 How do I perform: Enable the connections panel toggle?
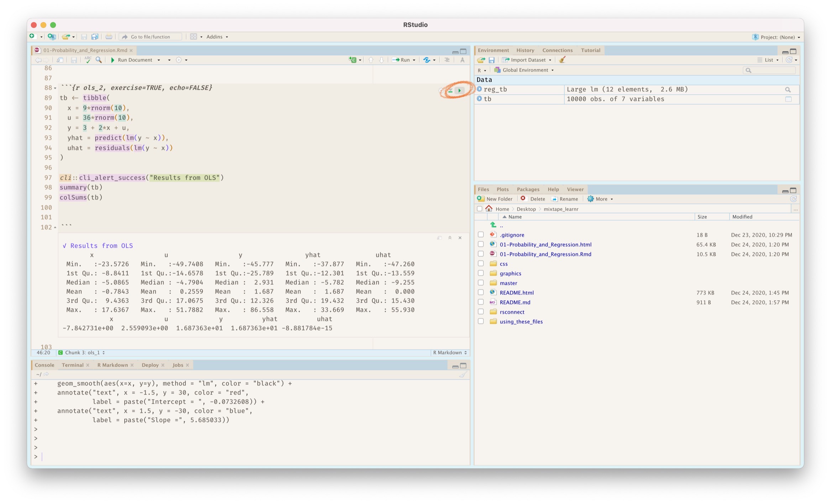555,50
